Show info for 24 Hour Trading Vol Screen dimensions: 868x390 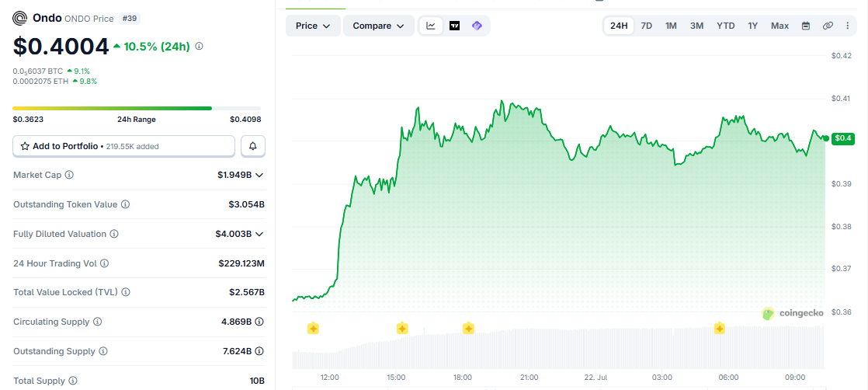pos(105,263)
